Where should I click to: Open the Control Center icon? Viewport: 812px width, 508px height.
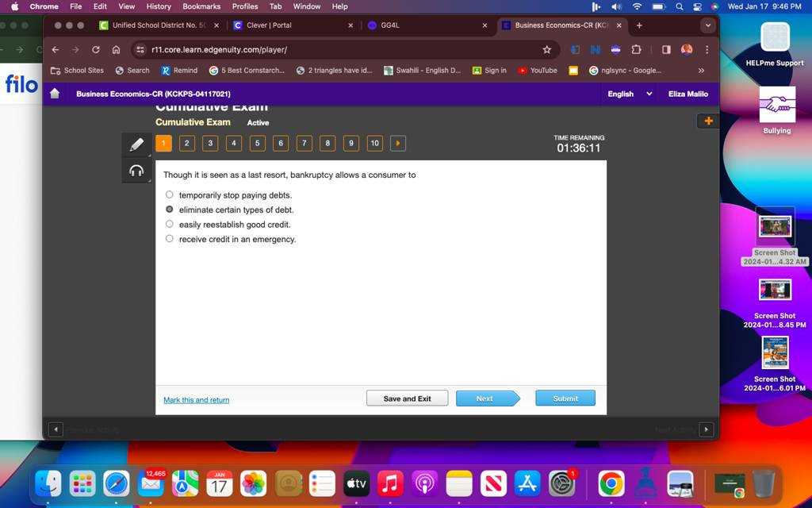pyautogui.click(x=698, y=6)
